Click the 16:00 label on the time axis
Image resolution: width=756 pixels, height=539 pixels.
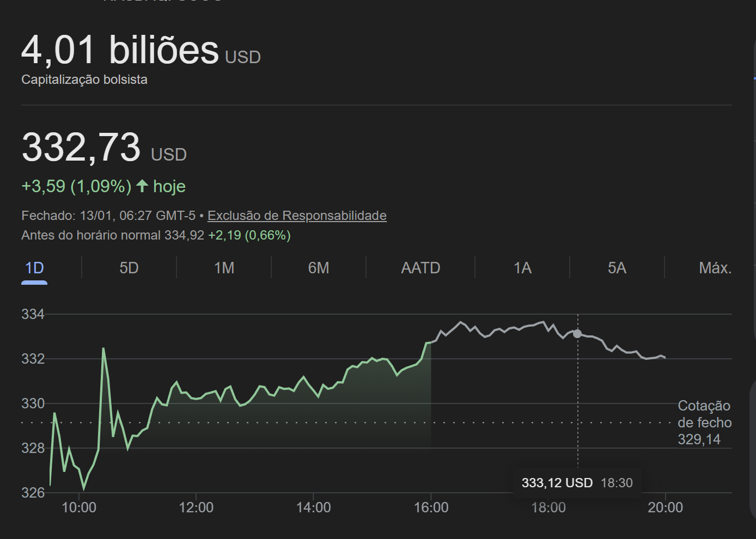point(431,507)
